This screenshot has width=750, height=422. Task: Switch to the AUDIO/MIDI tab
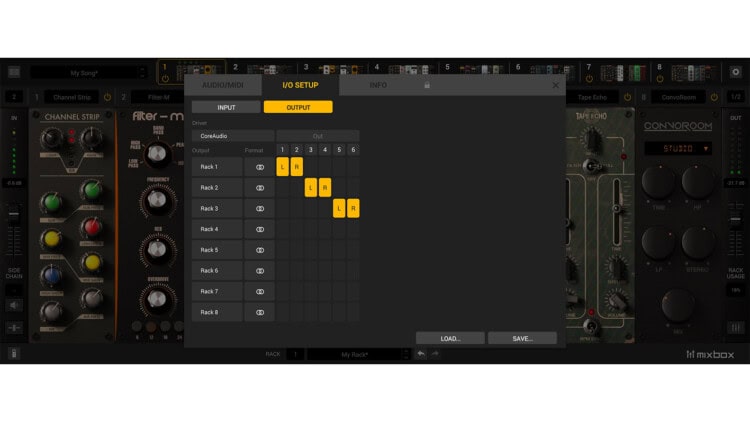[x=223, y=85]
